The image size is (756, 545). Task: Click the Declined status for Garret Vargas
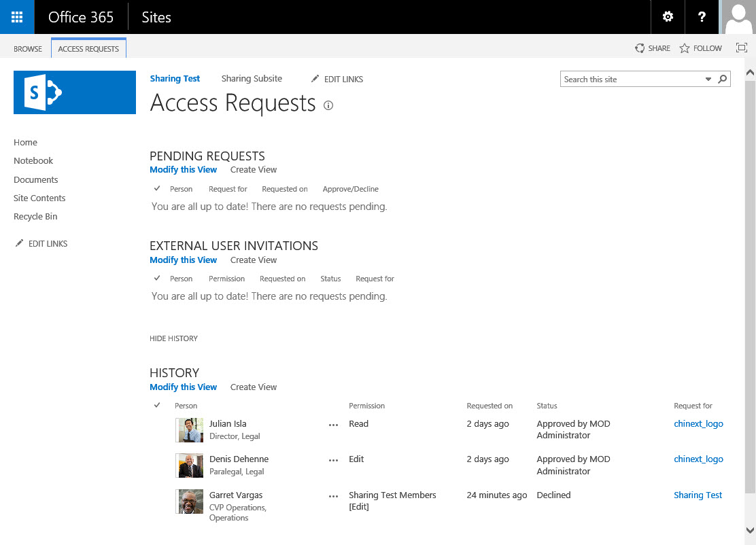click(x=553, y=495)
